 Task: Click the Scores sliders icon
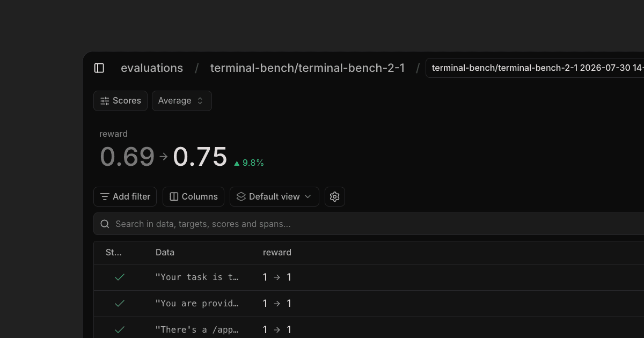click(105, 101)
